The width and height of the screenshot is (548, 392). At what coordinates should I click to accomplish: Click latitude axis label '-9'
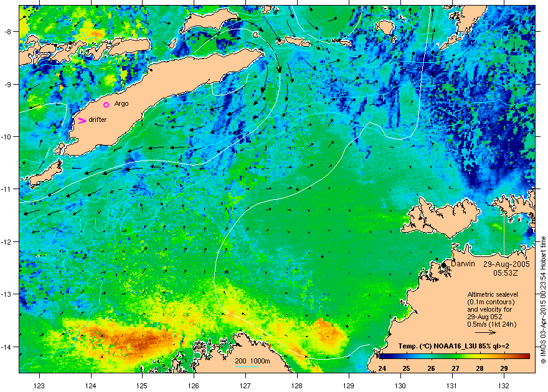[8, 84]
